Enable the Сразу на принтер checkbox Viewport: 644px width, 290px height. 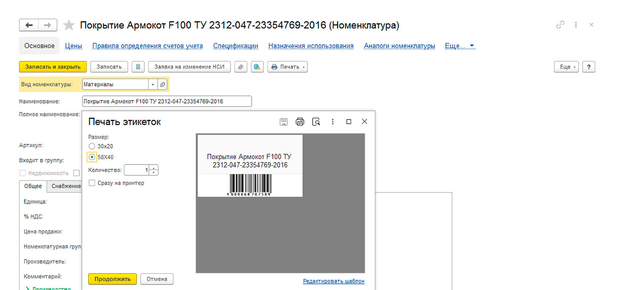tap(92, 183)
